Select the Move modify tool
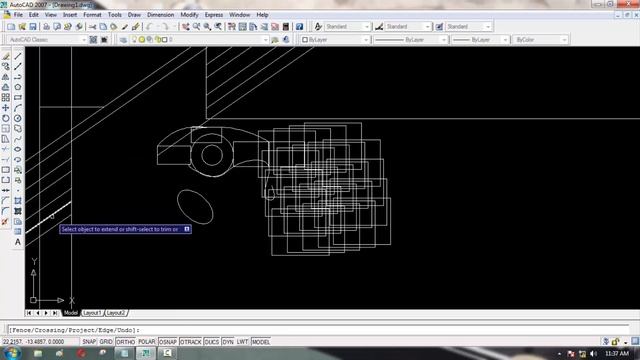 pos(6,108)
